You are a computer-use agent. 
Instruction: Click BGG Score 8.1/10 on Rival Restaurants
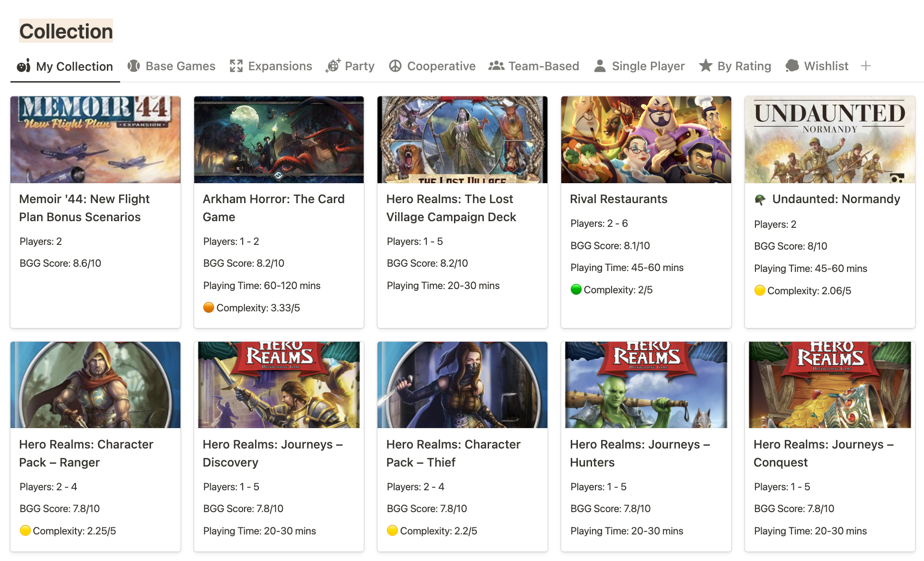pos(610,245)
